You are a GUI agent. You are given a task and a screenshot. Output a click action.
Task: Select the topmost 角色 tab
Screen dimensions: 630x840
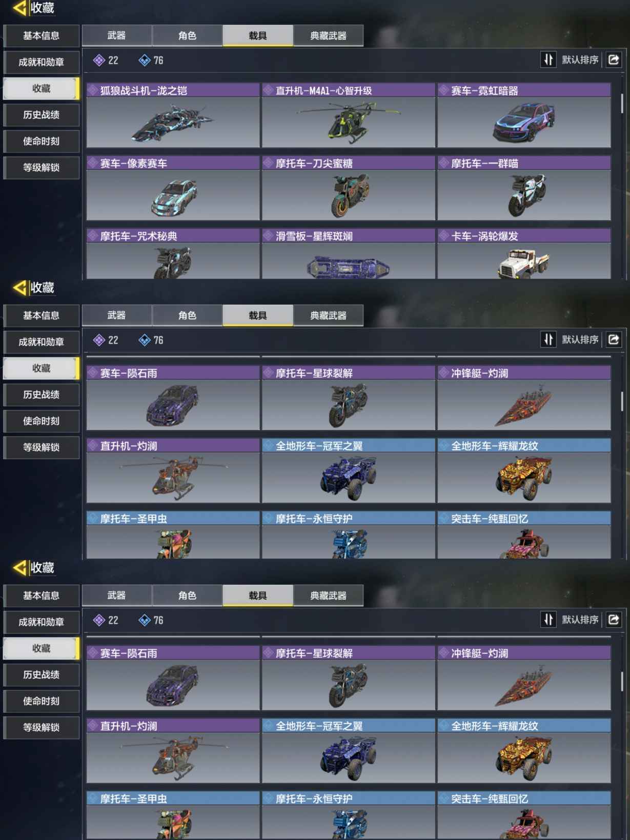point(187,35)
